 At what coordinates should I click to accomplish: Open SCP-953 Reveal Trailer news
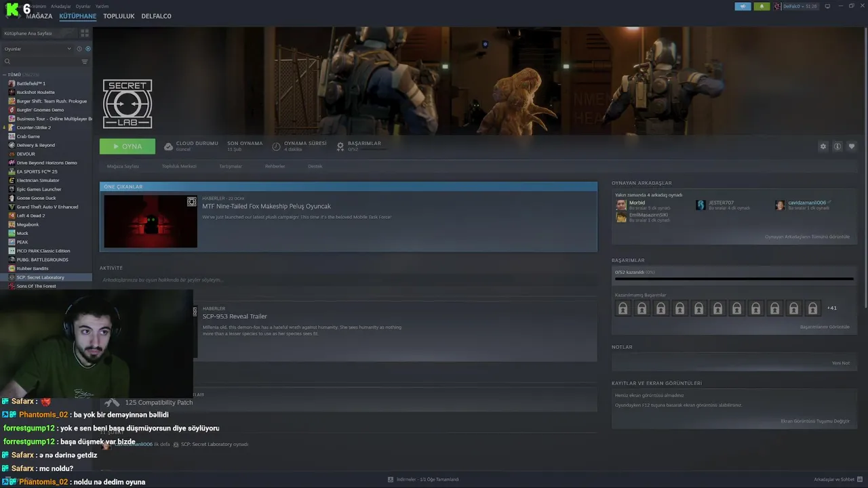pyautogui.click(x=235, y=317)
